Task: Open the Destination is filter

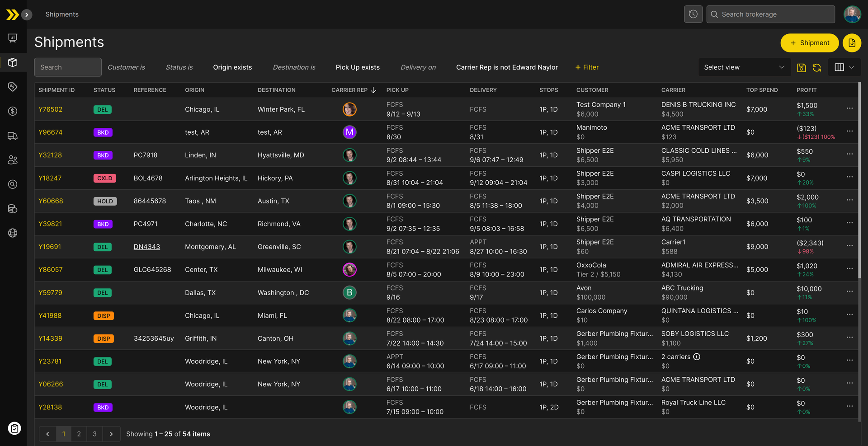Action: click(294, 67)
